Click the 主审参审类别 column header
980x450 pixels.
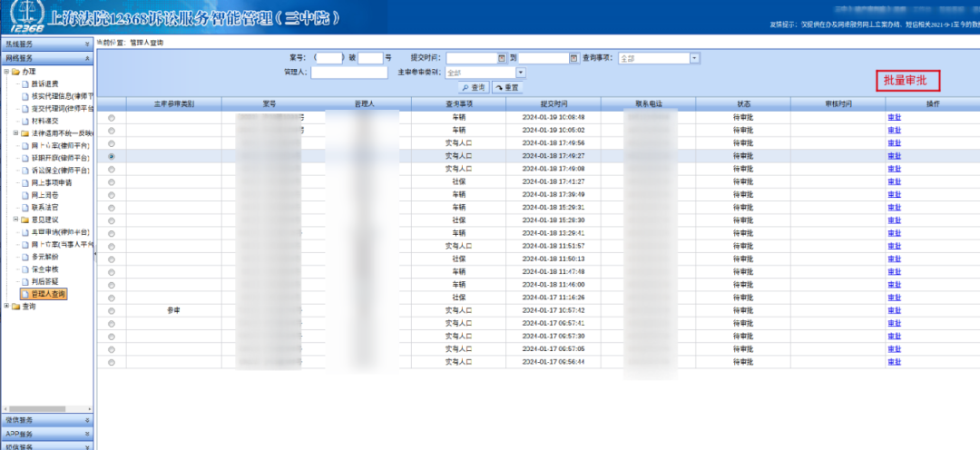[x=174, y=103]
